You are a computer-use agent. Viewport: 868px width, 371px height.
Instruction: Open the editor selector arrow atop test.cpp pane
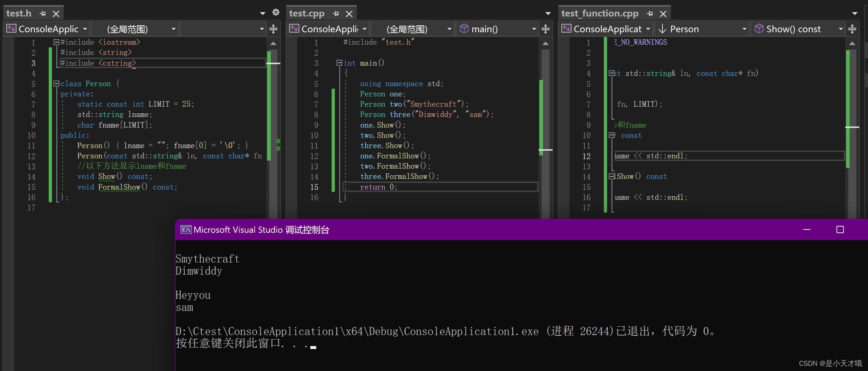point(548,13)
